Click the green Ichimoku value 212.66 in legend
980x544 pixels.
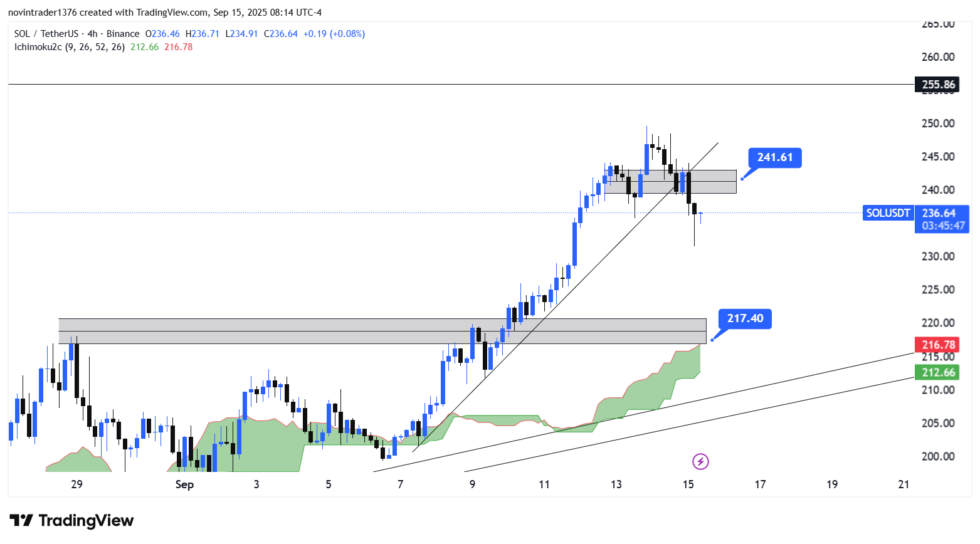click(144, 47)
